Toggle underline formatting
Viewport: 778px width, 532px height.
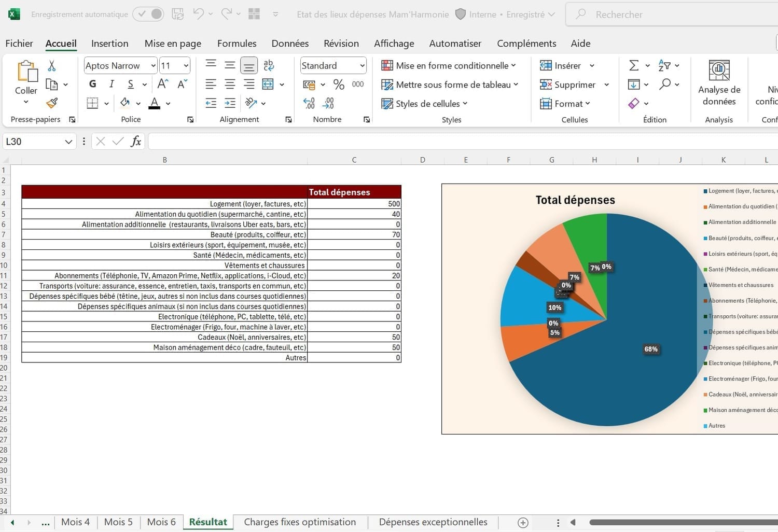(131, 84)
